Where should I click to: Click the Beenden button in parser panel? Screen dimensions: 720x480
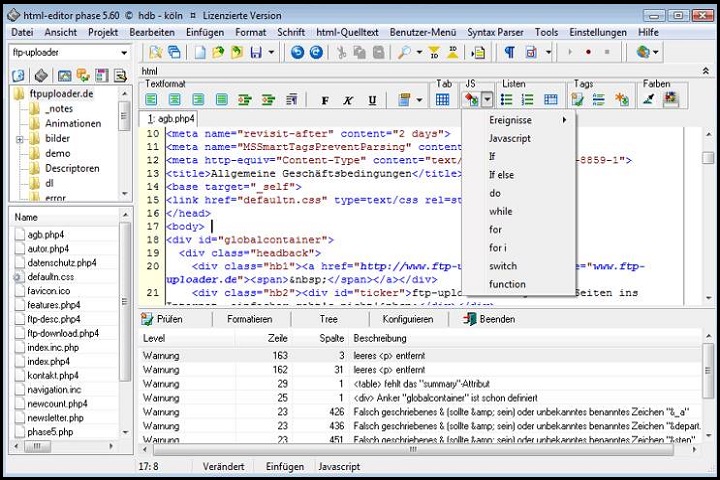(x=490, y=319)
